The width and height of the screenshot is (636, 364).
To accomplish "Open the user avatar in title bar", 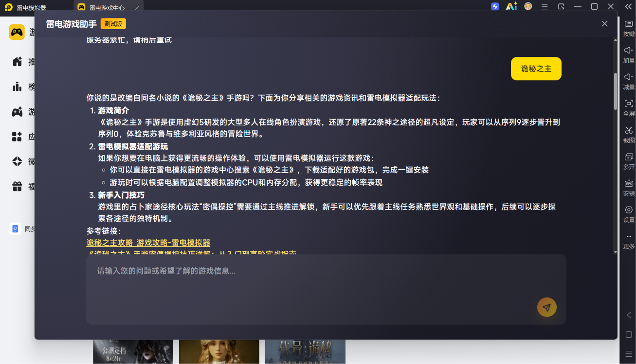I will coord(528,6).
